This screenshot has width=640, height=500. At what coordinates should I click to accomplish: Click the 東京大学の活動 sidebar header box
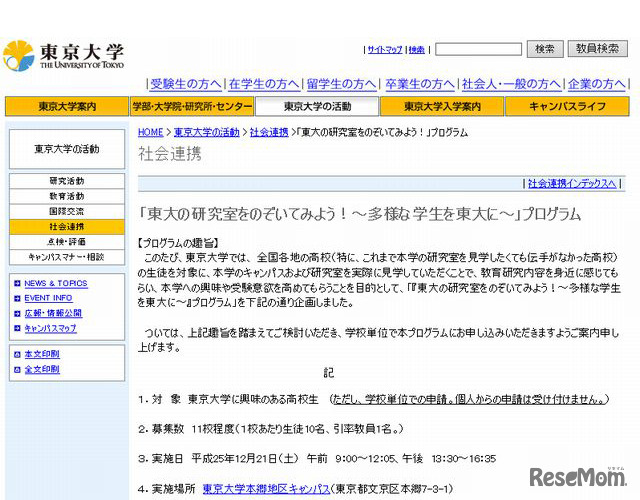(67, 149)
